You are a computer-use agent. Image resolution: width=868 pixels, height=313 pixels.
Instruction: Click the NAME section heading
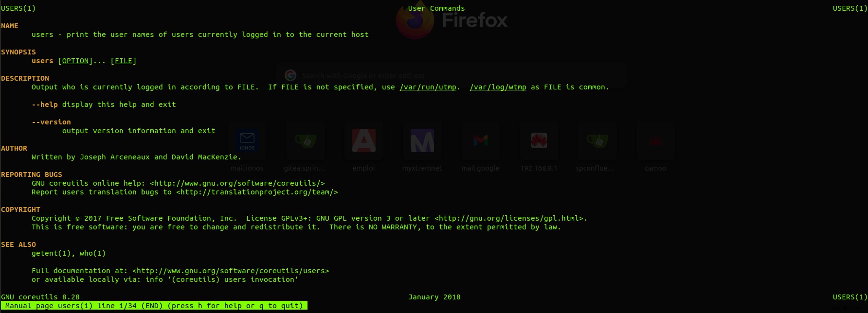pos(10,26)
